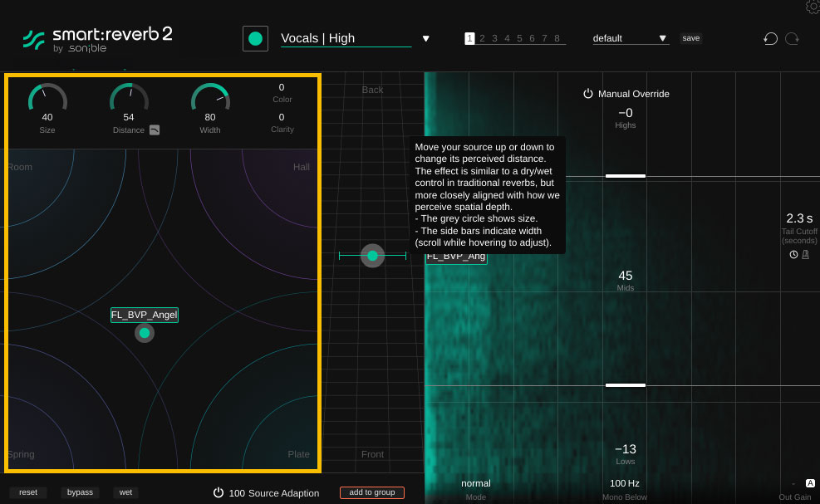Click the Size knob

tap(47, 97)
